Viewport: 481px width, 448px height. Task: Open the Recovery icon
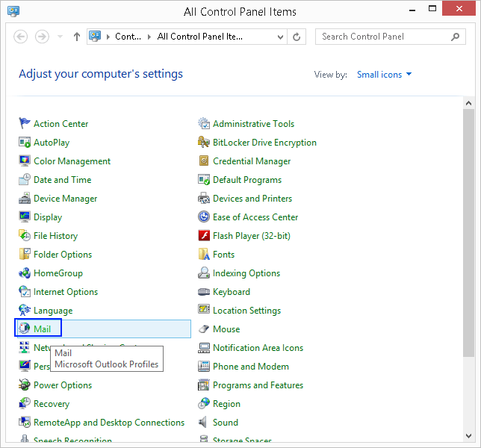coord(24,403)
